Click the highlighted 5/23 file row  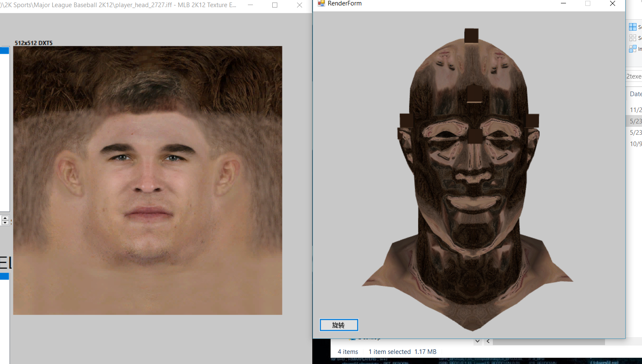point(635,121)
